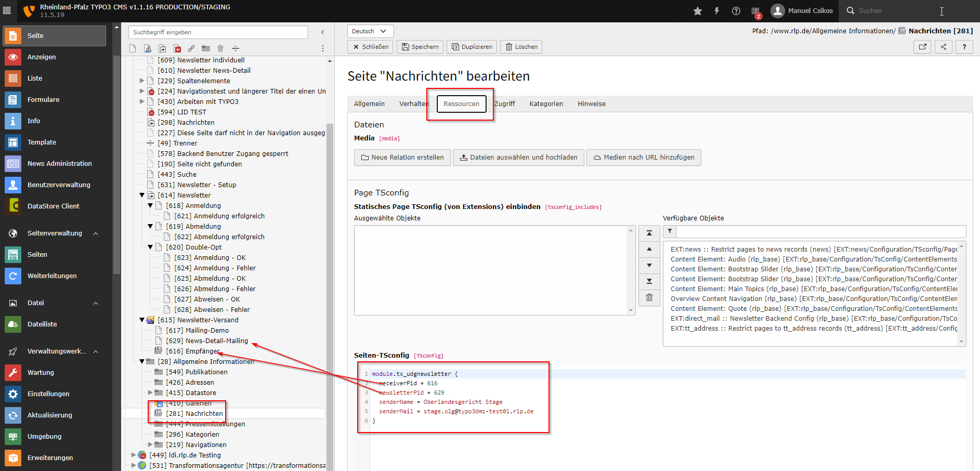Open page in new window icon
Viewport: 980px width, 471px height.
pos(923,47)
